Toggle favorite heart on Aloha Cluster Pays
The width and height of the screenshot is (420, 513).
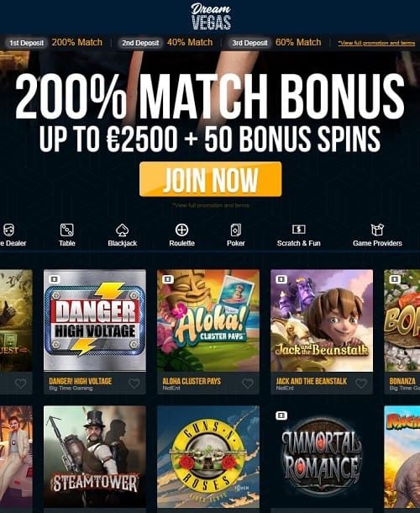pos(248,383)
